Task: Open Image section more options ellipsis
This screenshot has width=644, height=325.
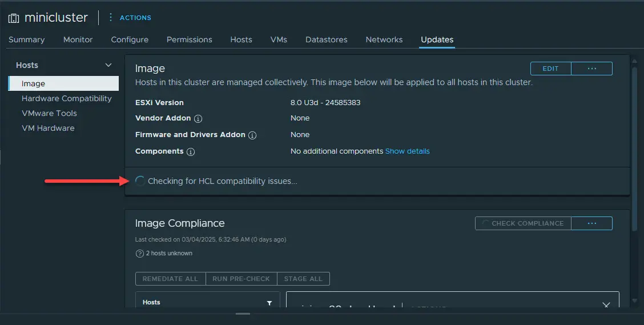Action: (x=592, y=69)
